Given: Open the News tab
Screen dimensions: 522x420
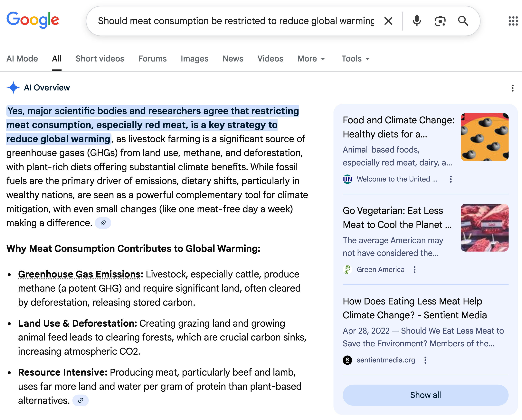Looking at the screenshot, I should click(x=233, y=59).
